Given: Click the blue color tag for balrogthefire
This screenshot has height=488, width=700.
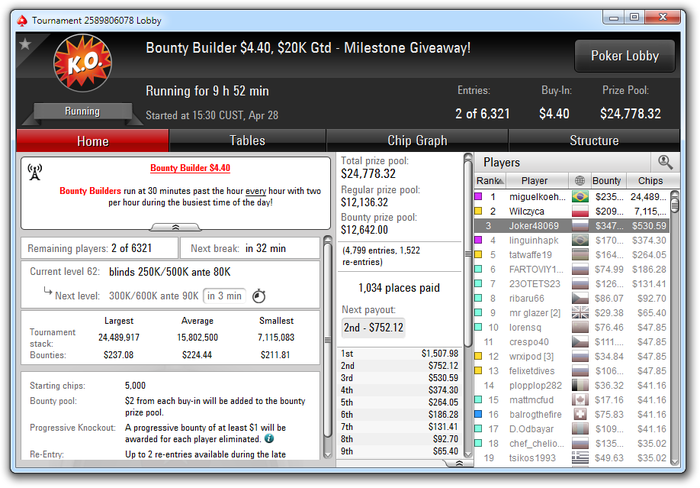Looking at the screenshot, I should coord(478,414).
